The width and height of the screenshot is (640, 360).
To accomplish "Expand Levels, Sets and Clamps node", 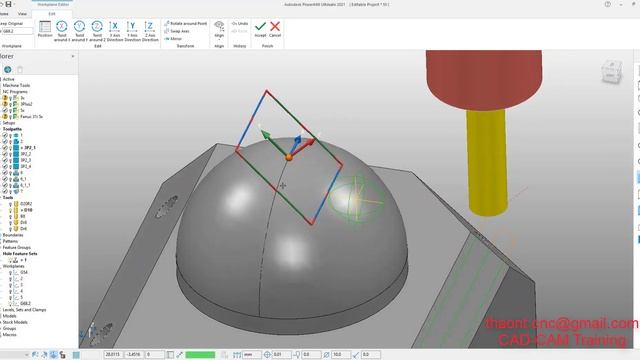I will tap(24, 310).
